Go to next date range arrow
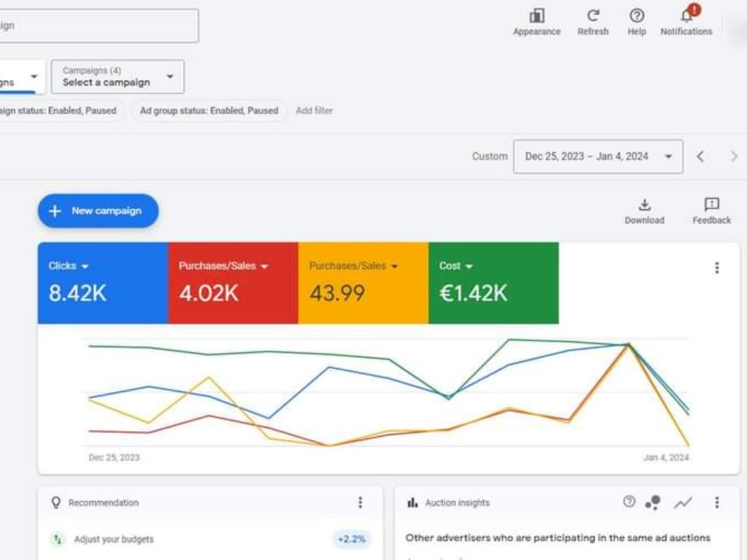 (734, 156)
